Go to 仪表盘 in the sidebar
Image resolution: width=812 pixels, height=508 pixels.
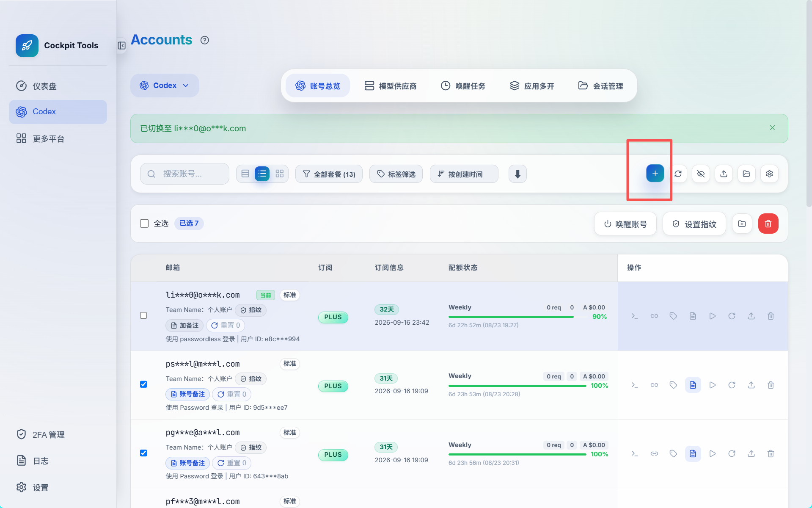tap(58, 86)
